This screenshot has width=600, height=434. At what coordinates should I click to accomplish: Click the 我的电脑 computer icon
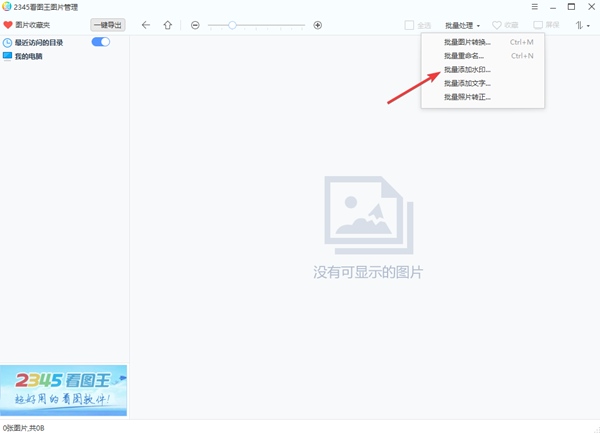(8, 57)
